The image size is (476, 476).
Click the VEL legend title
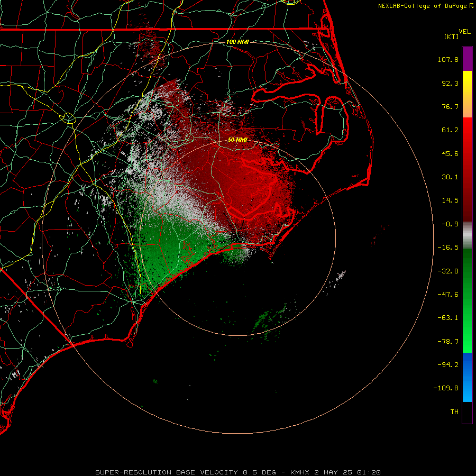(464, 32)
